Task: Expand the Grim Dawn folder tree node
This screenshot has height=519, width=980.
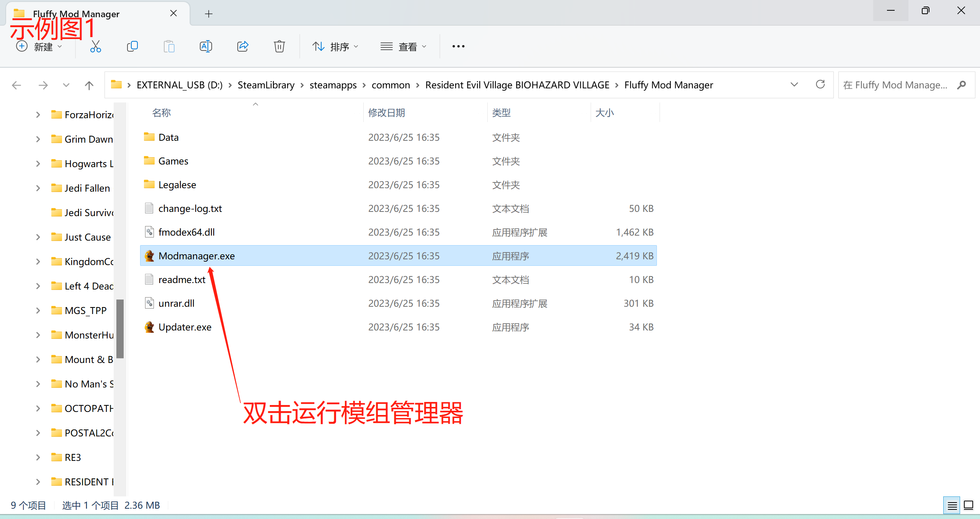Action: point(38,139)
